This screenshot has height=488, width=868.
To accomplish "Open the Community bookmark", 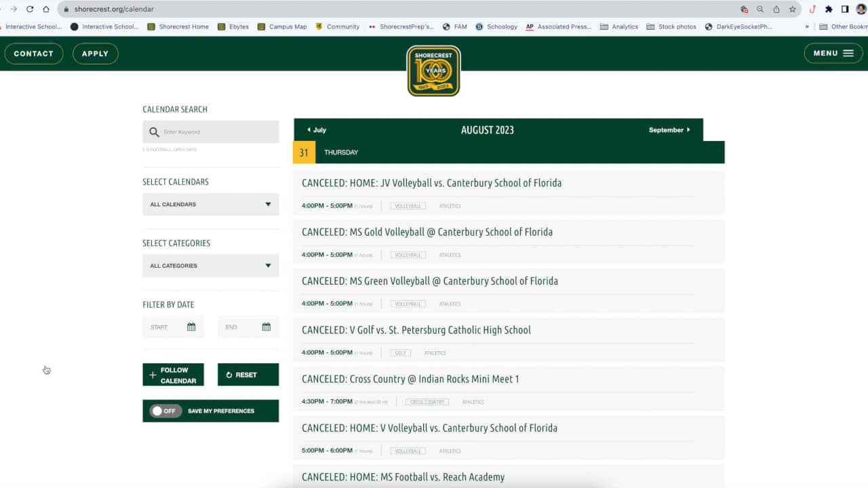I will click(338, 26).
